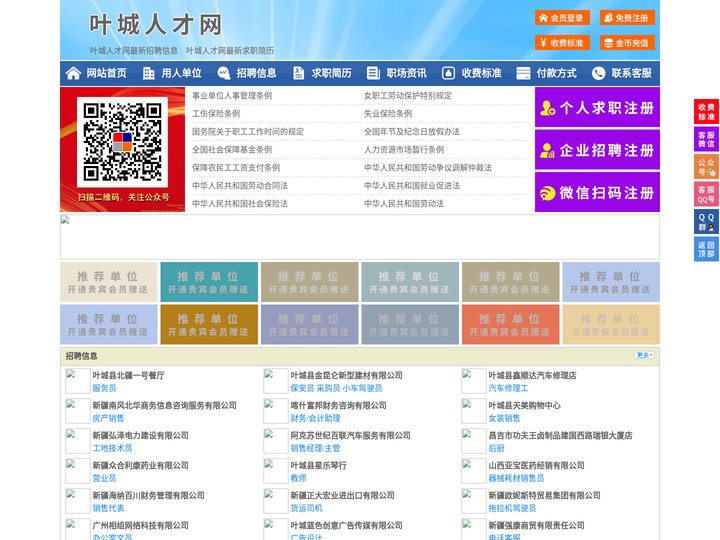Click the building icon beside 用人单位
Viewport: 720px width, 540px height.
tap(148, 73)
